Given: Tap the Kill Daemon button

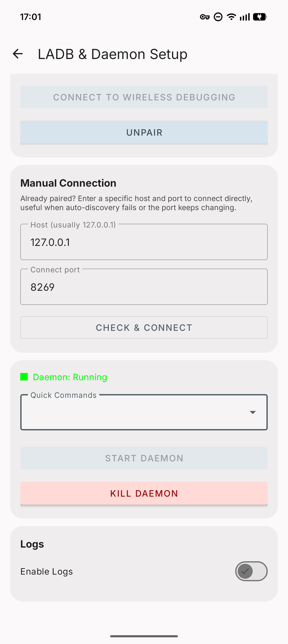Looking at the screenshot, I should point(144,493).
